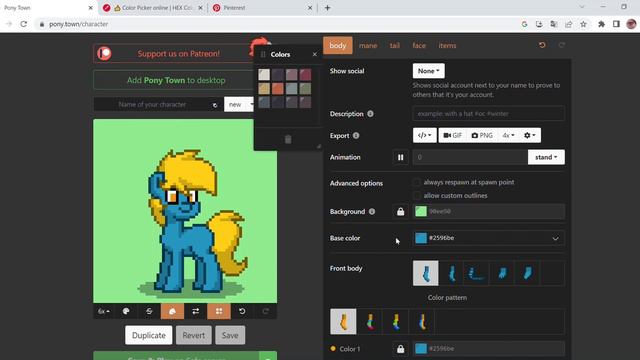Select the second Color pattern option

370,322
